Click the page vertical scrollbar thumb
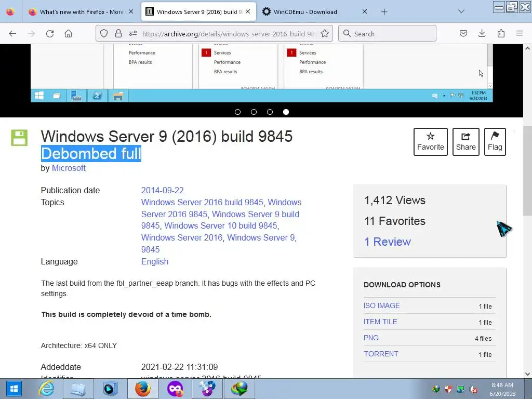Viewport: 532px width, 399px height. tap(527, 170)
